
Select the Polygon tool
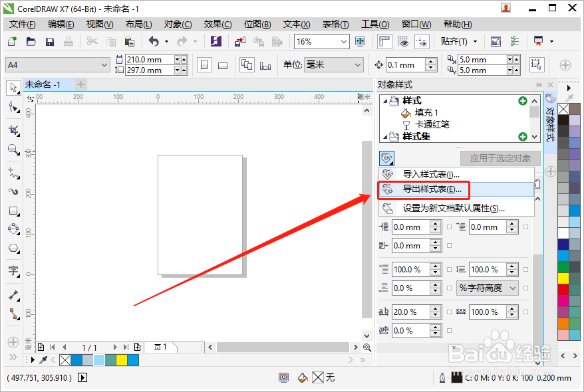[13, 248]
